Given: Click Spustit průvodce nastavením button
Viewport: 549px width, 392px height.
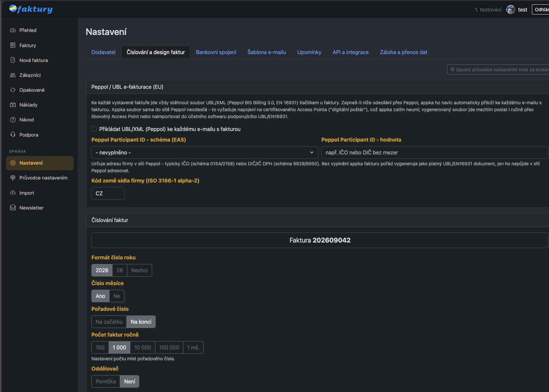Looking at the screenshot, I should (x=499, y=70).
